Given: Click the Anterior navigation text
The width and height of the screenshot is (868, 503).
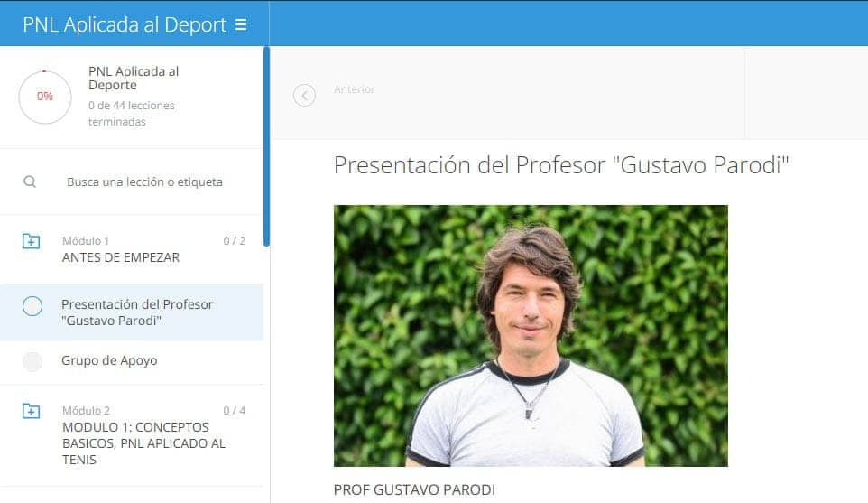Looking at the screenshot, I should 355,89.
